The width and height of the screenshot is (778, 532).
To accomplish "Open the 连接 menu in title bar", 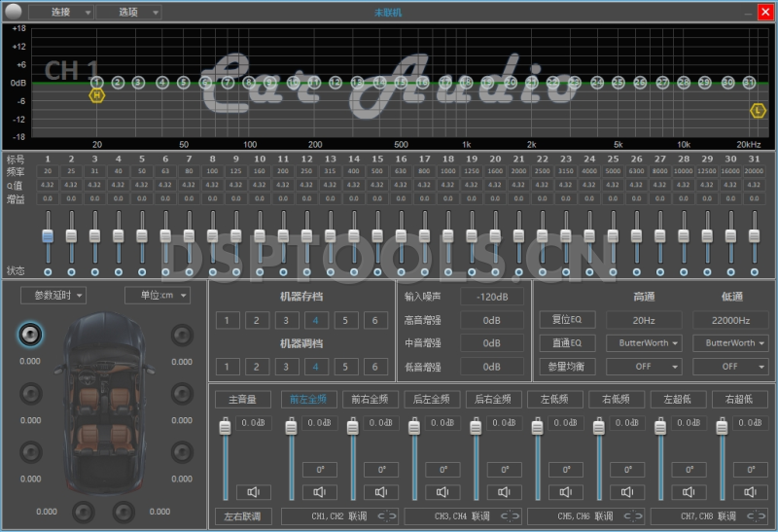I will [x=60, y=12].
